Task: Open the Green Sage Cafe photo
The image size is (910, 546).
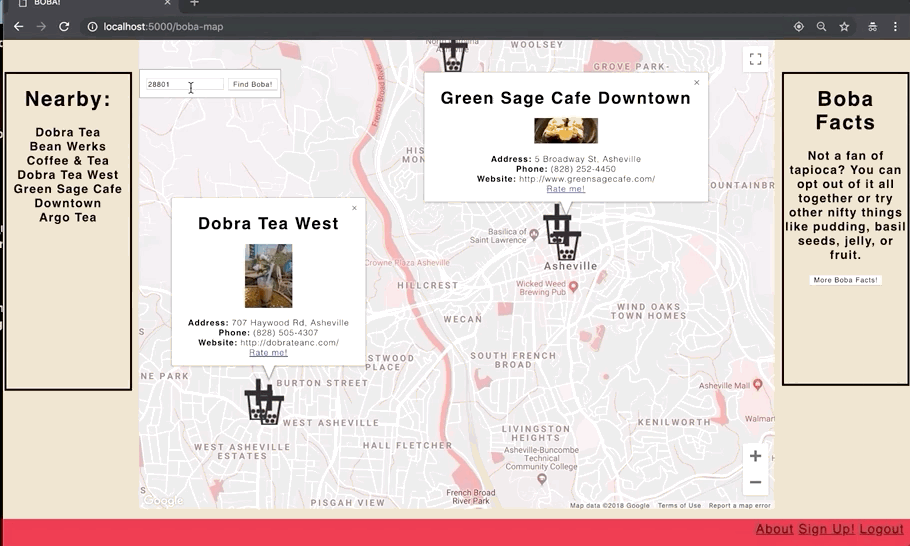Action: [566, 131]
